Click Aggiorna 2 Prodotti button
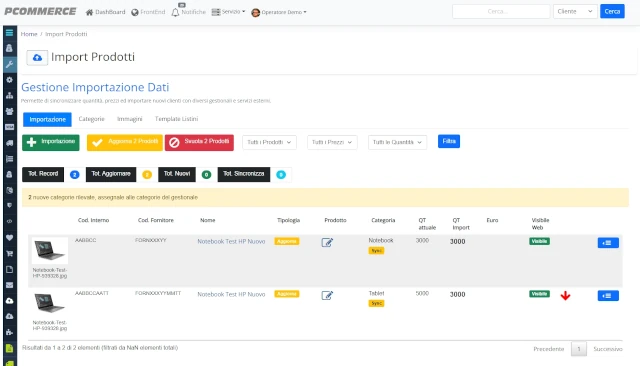 [x=124, y=142]
